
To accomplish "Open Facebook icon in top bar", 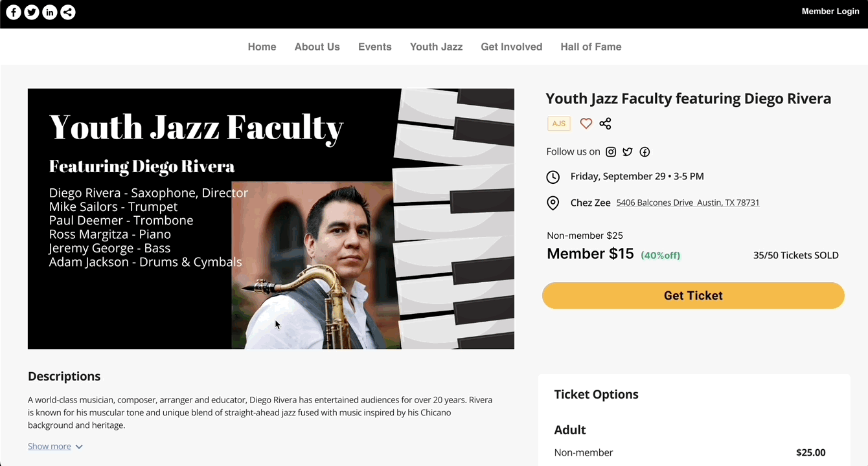I will [x=14, y=12].
